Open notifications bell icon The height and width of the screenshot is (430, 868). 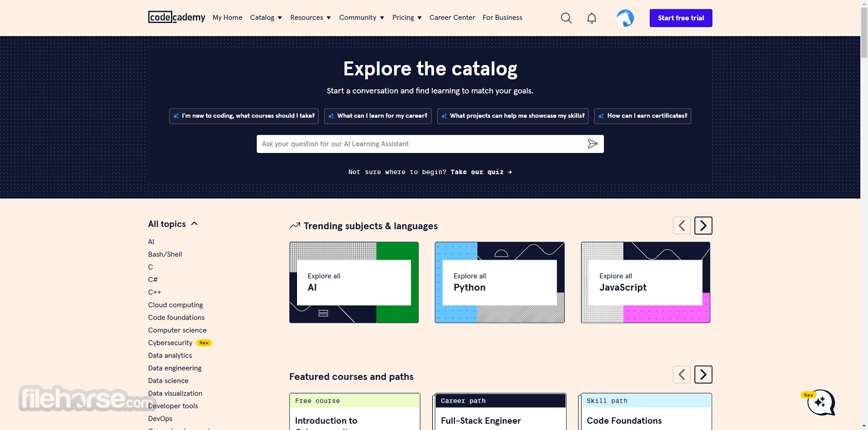coord(591,18)
